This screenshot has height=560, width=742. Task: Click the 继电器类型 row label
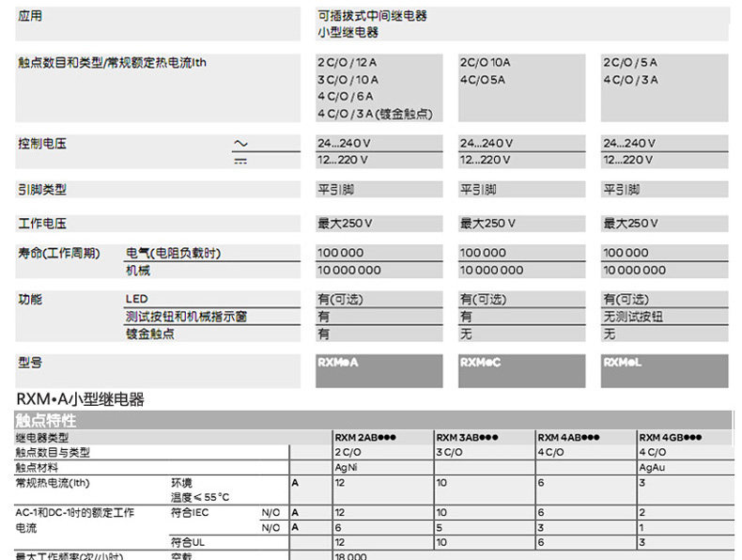point(42,438)
